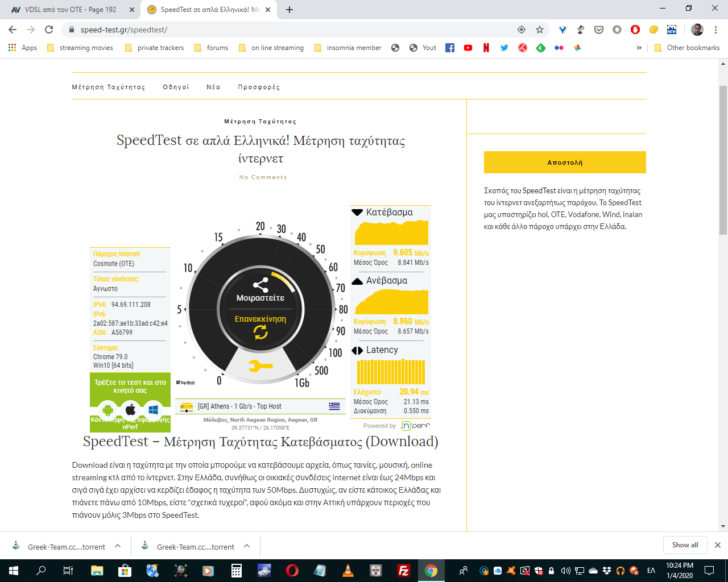
Task: Open the No Comments link
Action: coord(263,177)
